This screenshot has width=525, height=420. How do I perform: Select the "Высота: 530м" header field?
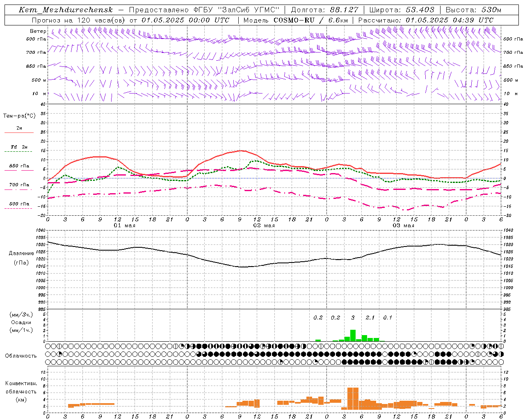[x=473, y=10]
